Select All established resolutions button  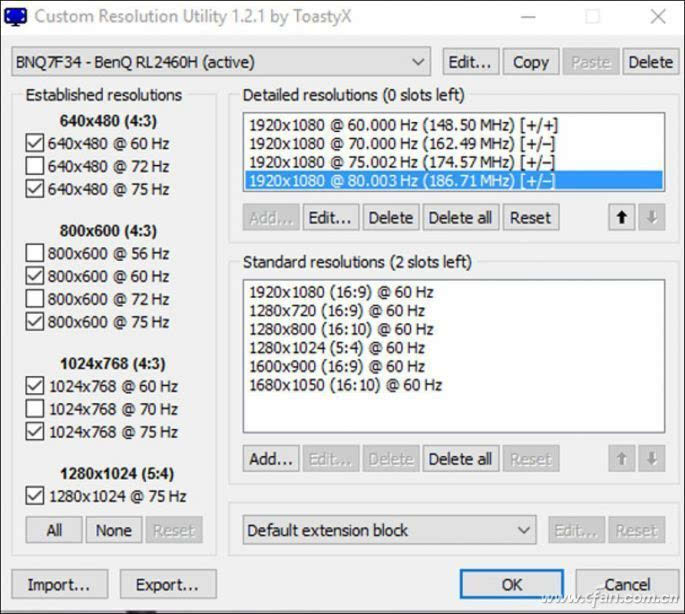[54, 530]
